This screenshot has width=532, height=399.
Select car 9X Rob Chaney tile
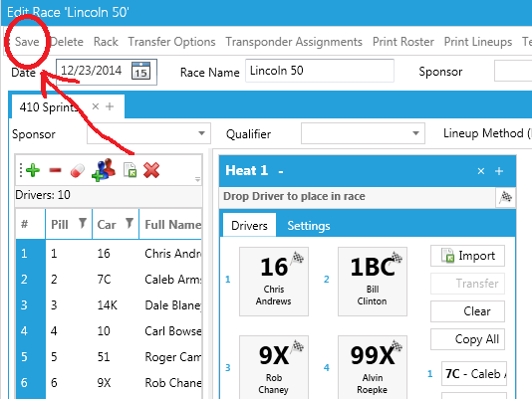(274, 367)
